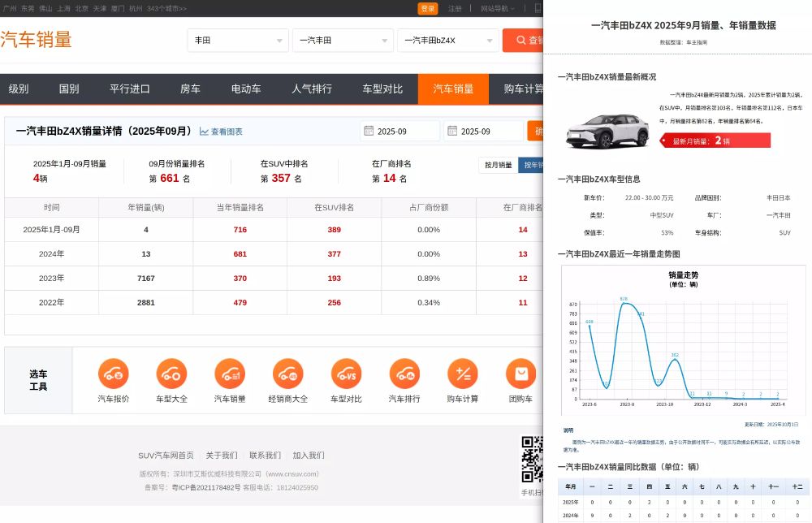The height and width of the screenshot is (523, 812).
Task: Open the 上海 city link
Action: [x=63, y=8]
